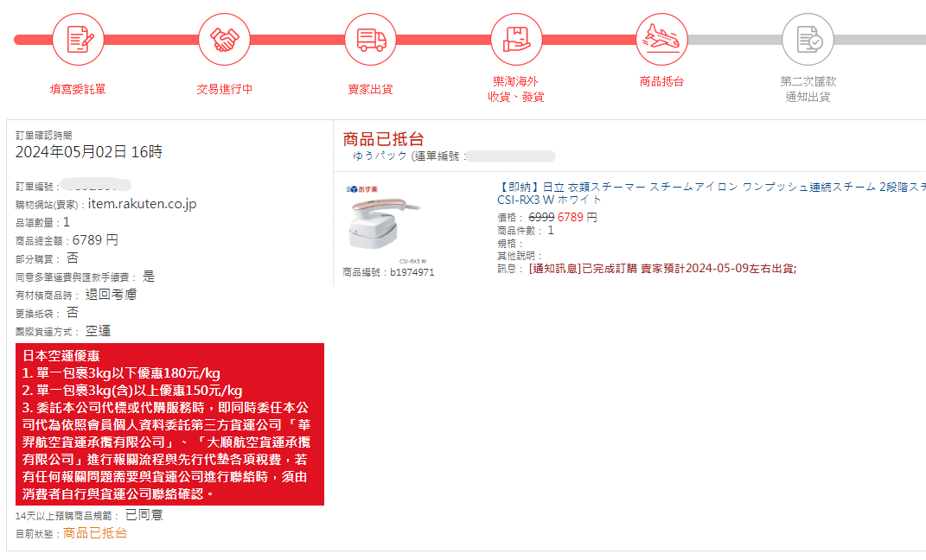Click the 樂淘海外 收貨發貨 package icon
The height and width of the screenshot is (560, 926).
tap(516, 40)
